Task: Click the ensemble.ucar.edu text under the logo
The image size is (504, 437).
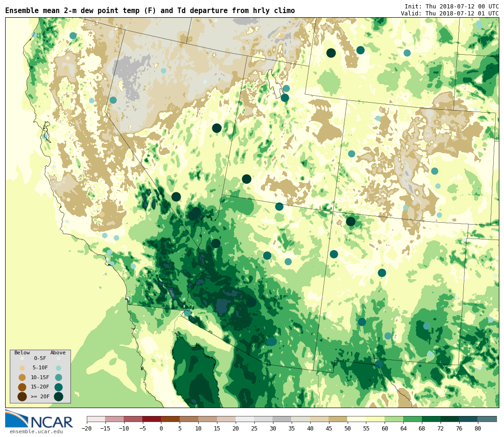Action: (x=36, y=431)
